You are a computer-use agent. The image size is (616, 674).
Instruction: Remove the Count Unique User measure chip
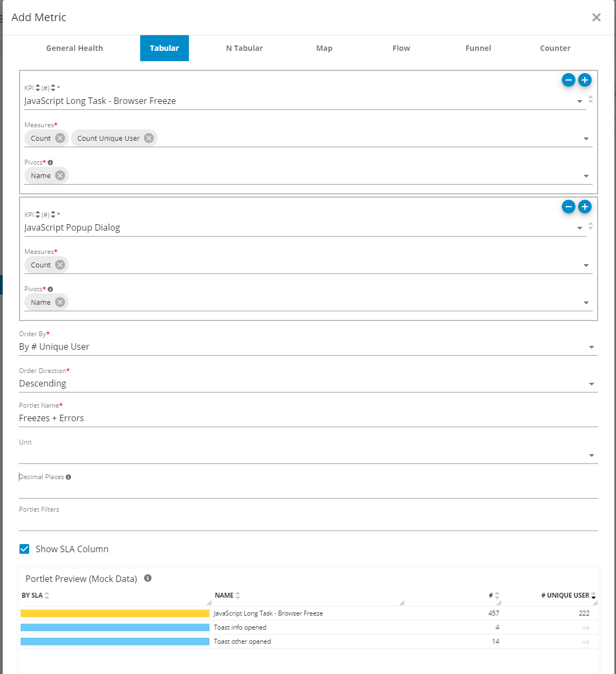coord(149,138)
